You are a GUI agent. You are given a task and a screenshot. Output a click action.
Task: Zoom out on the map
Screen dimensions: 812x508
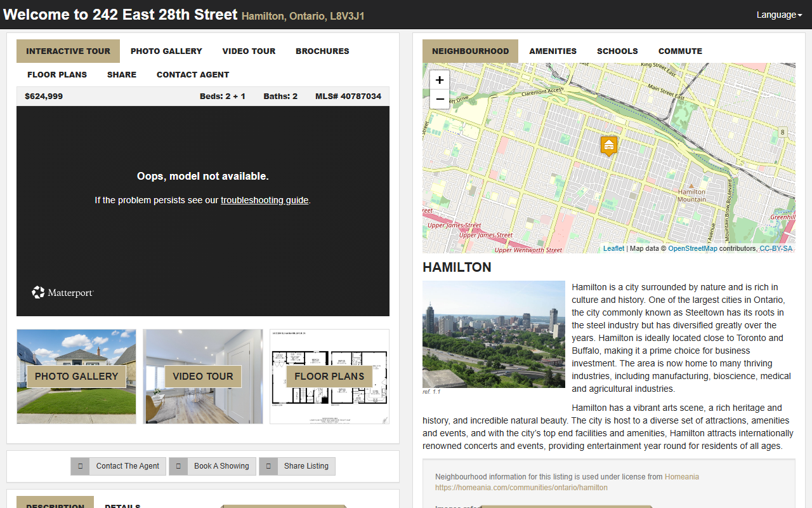point(440,99)
